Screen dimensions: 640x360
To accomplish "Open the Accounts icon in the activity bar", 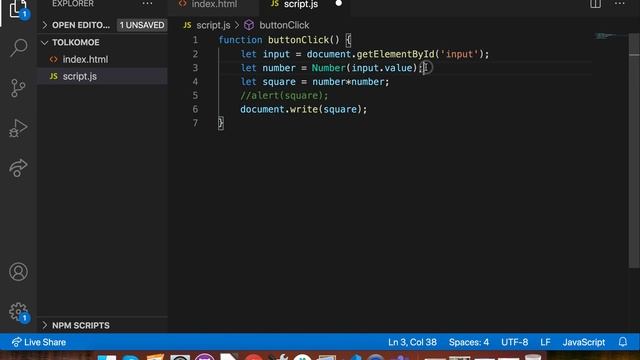I will tap(18, 272).
